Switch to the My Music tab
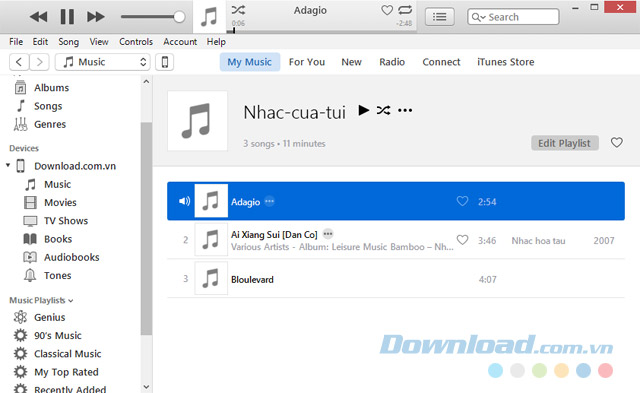Viewport: 640px width, 393px height. pyautogui.click(x=249, y=62)
